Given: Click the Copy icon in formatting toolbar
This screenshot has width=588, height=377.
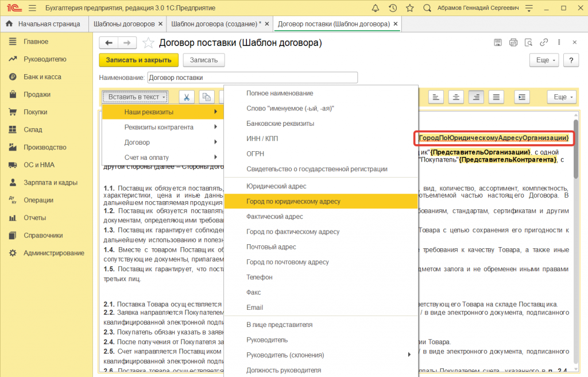Looking at the screenshot, I should (206, 97).
